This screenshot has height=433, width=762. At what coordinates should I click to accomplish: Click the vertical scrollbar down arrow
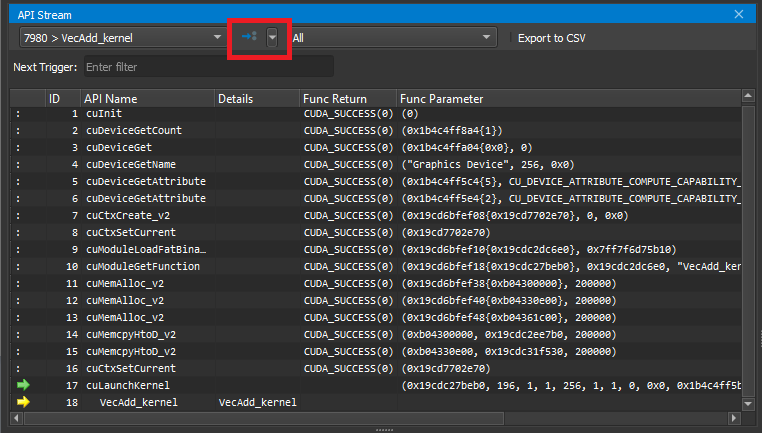tap(747, 403)
